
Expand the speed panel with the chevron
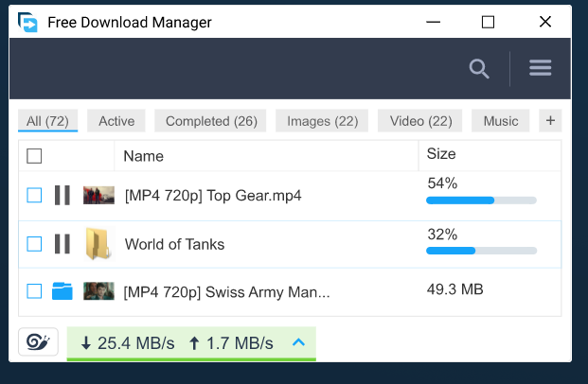tap(299, 342)
